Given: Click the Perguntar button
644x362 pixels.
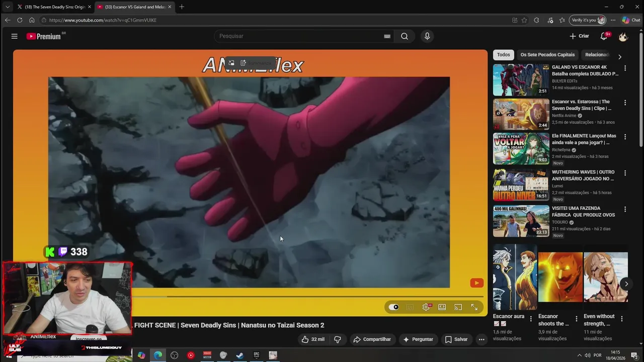Looking at the screenshot, I should click(418, 339).
